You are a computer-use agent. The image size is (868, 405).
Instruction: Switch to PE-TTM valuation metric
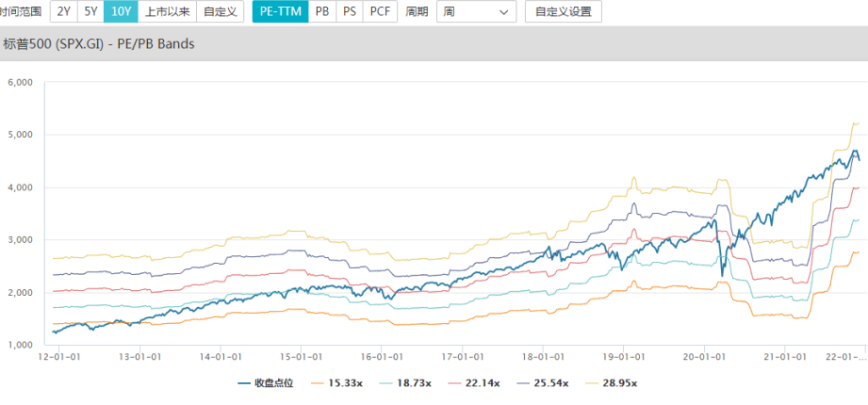coord(281,11)
